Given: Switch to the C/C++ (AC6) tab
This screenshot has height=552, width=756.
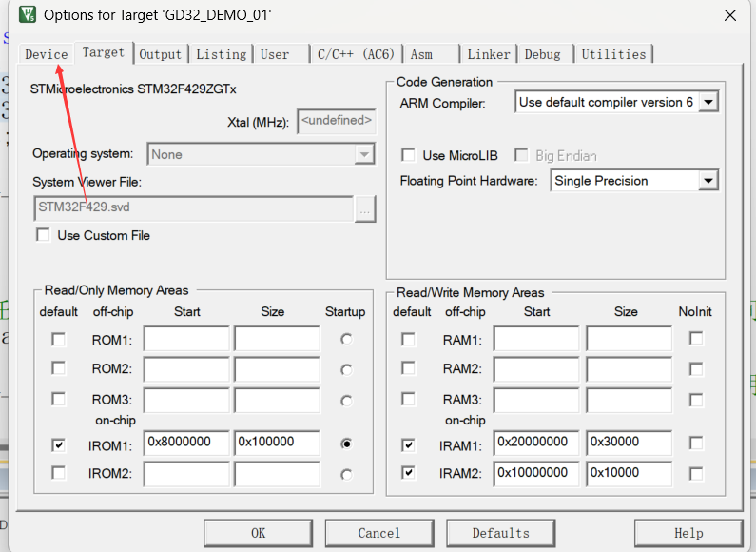Looking at the screenshot, I should click(356, 54).
